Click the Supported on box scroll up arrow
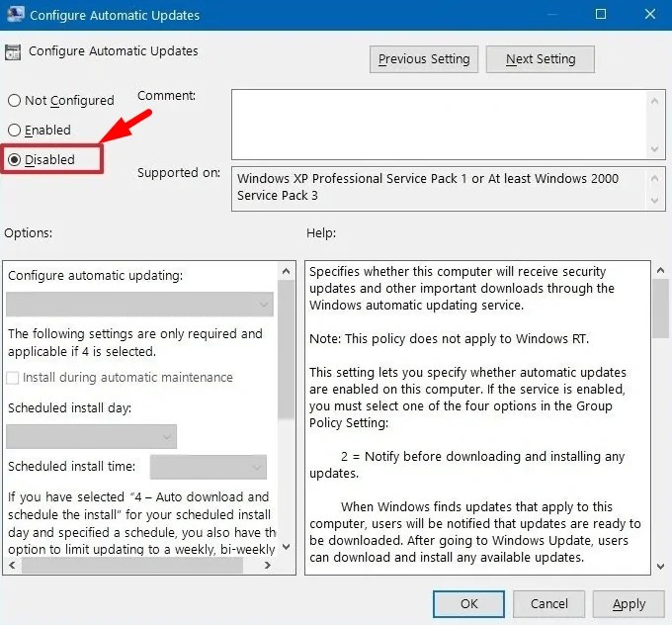Image resolution: width=672 pixels, height=625 pixels. 654,178
